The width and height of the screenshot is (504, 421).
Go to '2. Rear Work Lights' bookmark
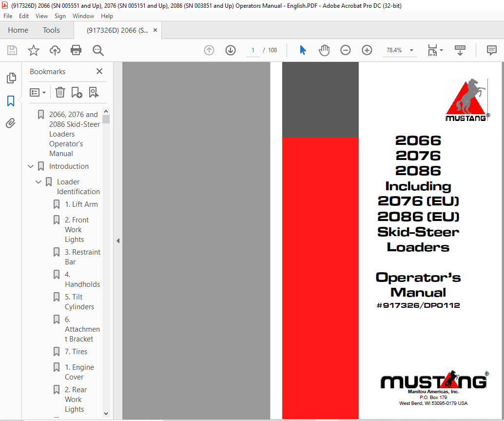[76, 400]
